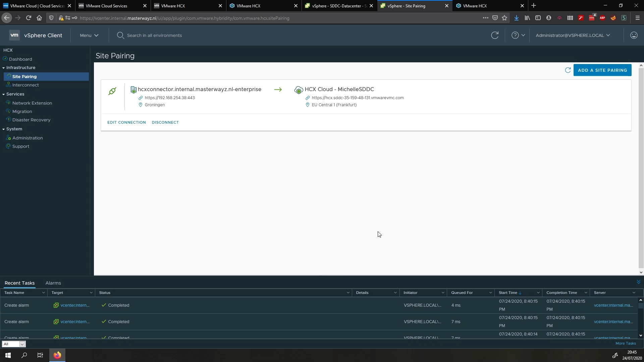The width and height of the screenshot is (644, 362).
Task: Click first row vcenter.intern... target link
Action: [75, 305]
